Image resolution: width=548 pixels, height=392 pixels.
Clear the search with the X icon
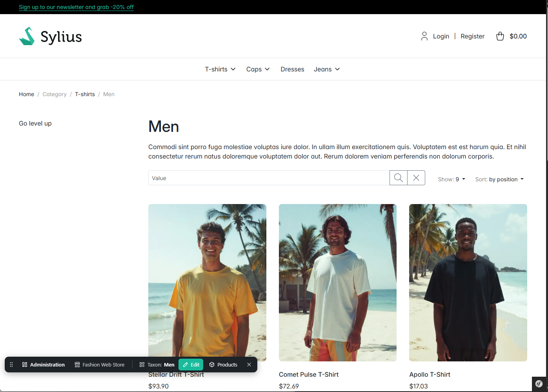pyautogui.click(x=416, y=178)
